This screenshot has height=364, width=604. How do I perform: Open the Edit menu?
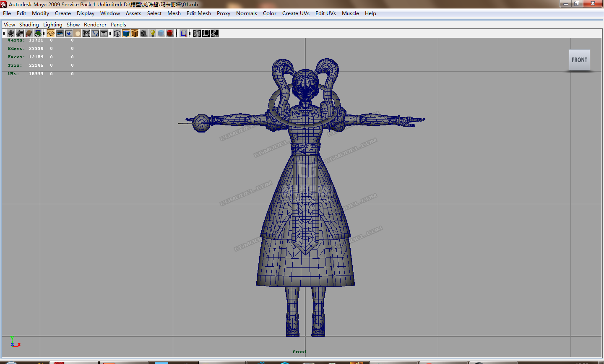(21, 13)
